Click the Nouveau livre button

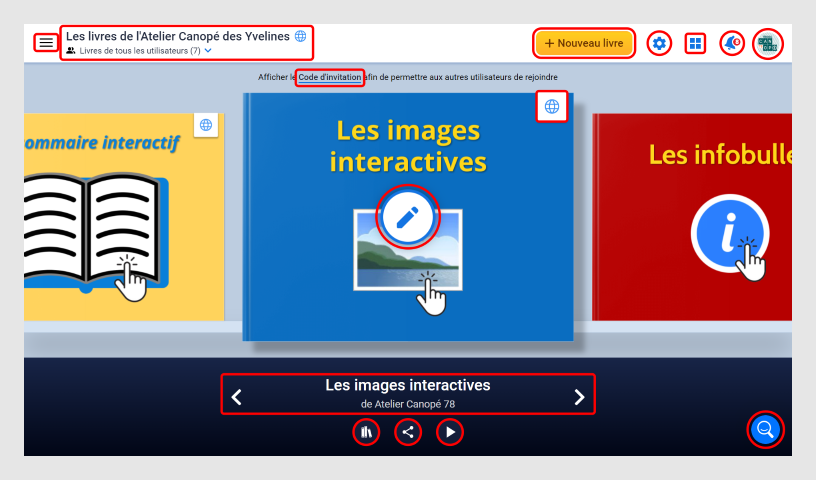[584, 43]
